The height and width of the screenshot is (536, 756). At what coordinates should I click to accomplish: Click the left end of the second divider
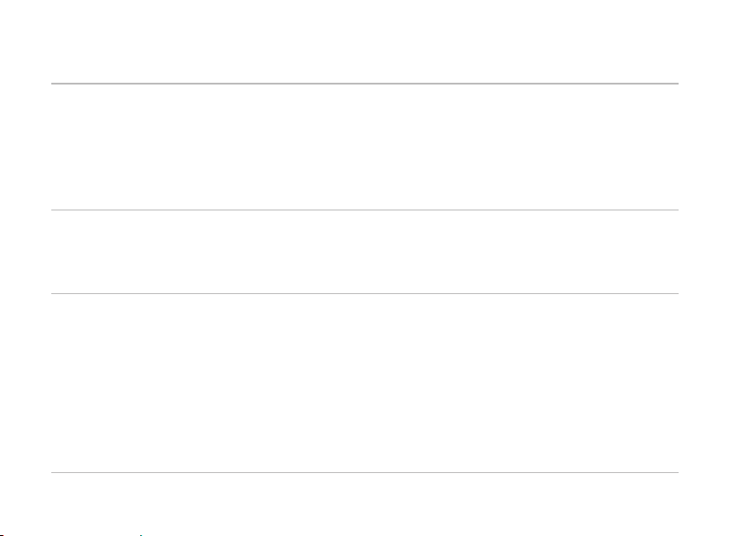52,210
